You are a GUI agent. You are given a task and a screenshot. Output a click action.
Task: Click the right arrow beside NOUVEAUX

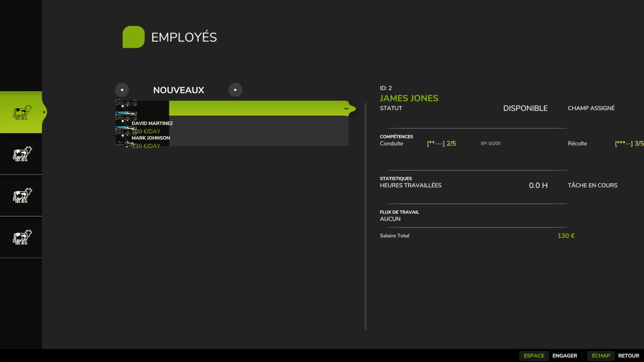[x=235, y=90]
